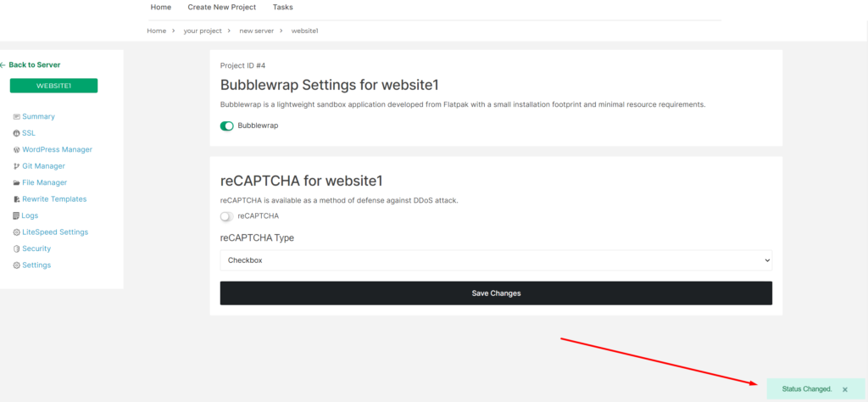Click the File Manager folder icon
This screenshot has height=402, width=868.
pyautogui.click(x=17, y=182)
